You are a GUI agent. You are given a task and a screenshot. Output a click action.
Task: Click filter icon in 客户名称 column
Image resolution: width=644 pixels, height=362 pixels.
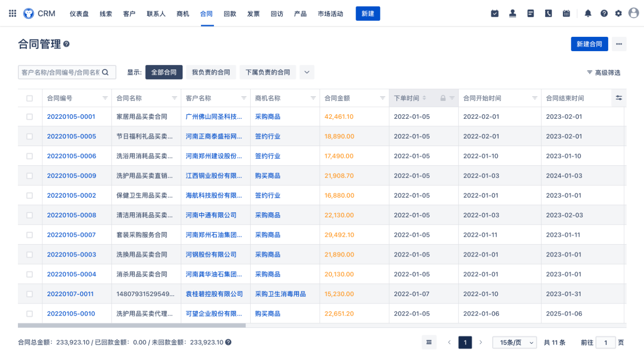(x=244, y=98)
